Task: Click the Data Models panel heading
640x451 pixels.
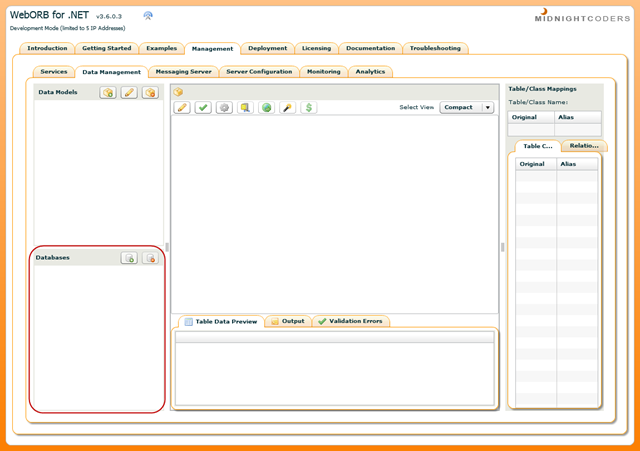Action: click(58, 92)
